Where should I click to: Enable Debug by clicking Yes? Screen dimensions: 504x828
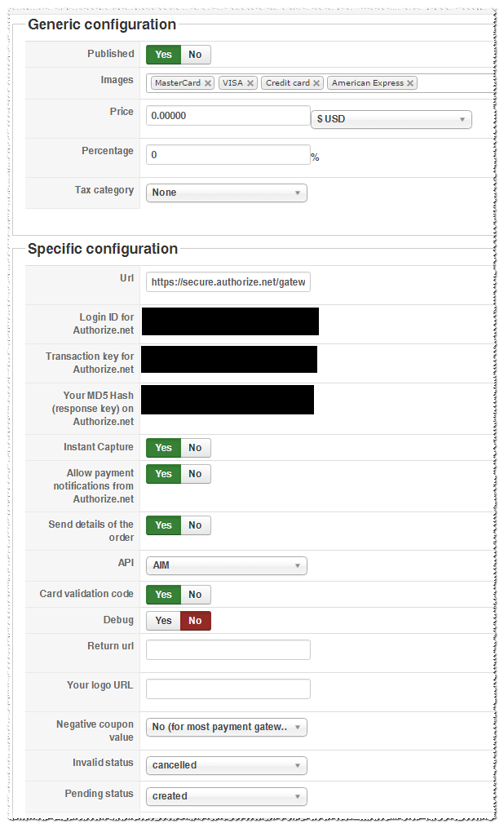pyautogui.click(x=164, y=621)
